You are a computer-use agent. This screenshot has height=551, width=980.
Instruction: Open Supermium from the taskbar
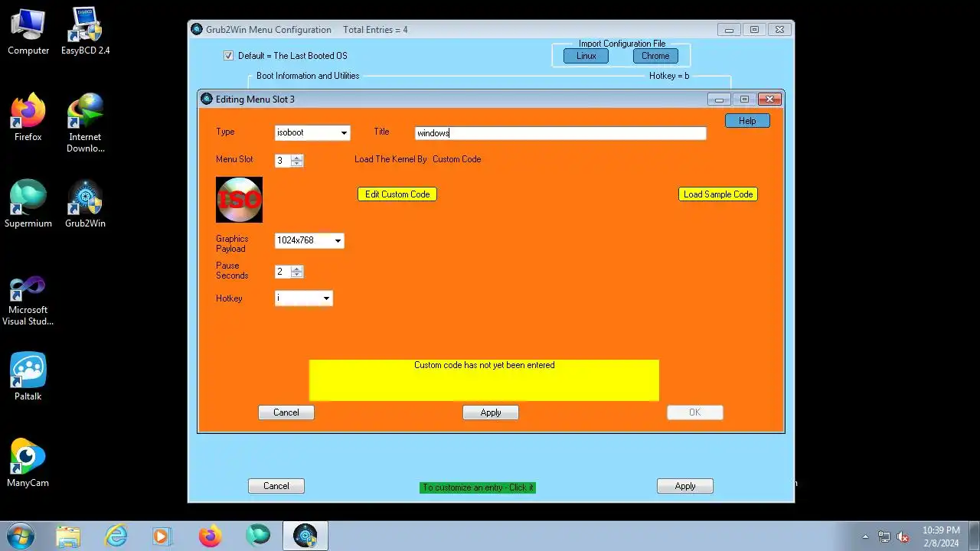(257, 536)
